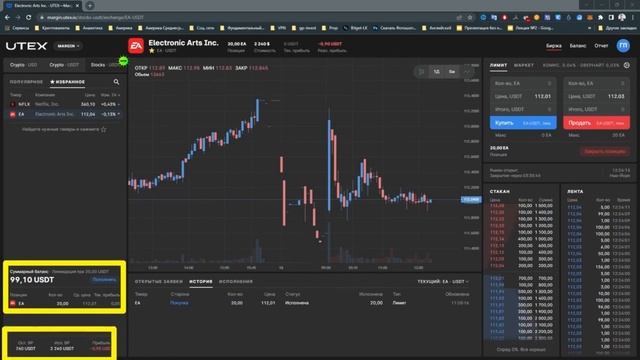The height and width of the screenshot is (360, 640).
Task: Click the Стакан order book heading
Action: tap(500, 191)
